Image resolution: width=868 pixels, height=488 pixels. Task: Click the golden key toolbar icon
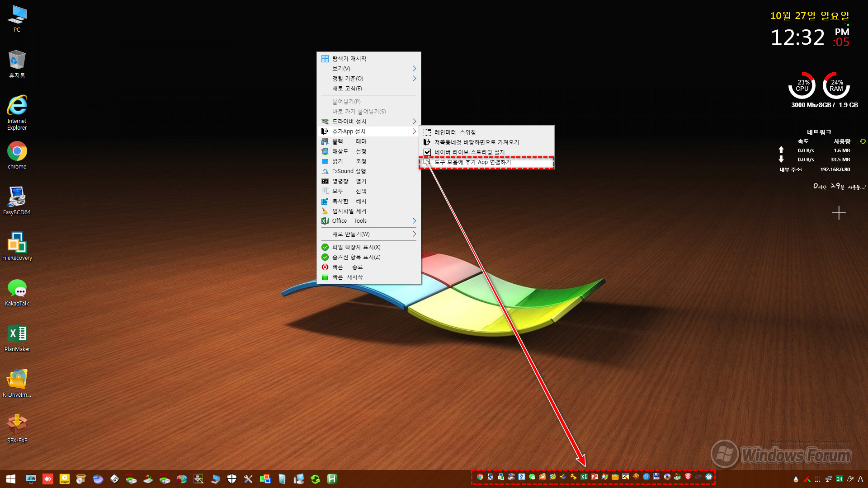click(x=574, y=477)
